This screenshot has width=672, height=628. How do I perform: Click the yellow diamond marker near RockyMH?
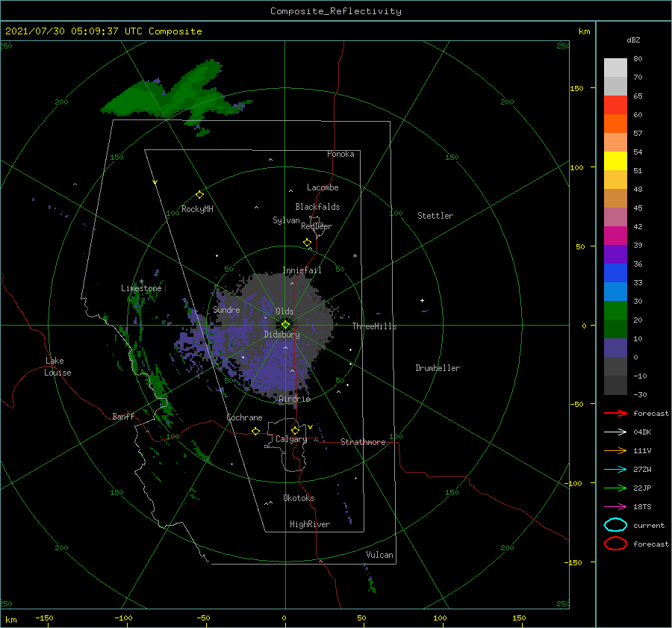click(199, 195)
